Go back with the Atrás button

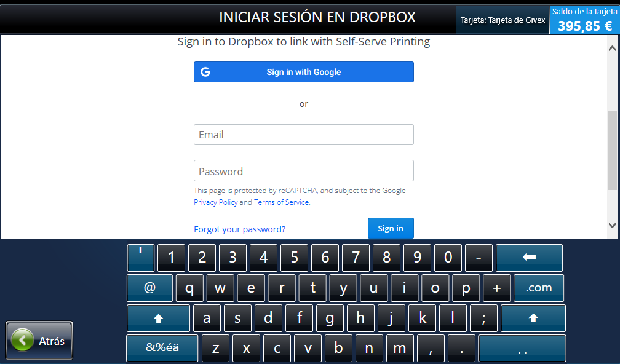pyautogui.click(x=39, y=340)
